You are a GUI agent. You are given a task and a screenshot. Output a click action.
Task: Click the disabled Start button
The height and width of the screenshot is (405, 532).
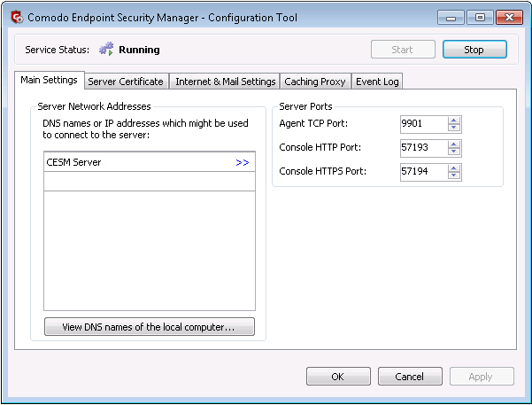pyautogui.click(x=403, y=50)
